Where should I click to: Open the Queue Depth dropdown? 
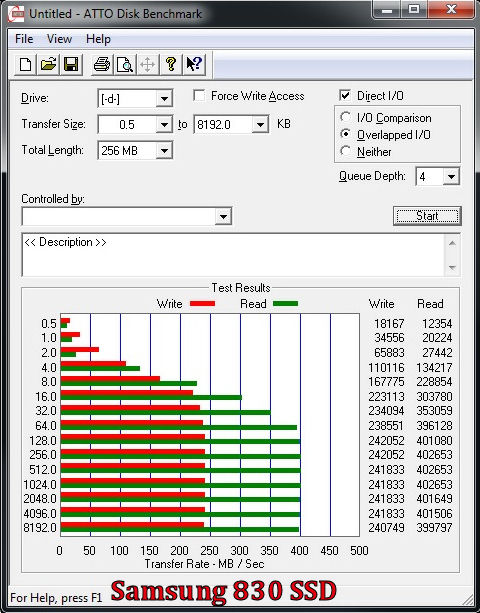coord(451,177)
